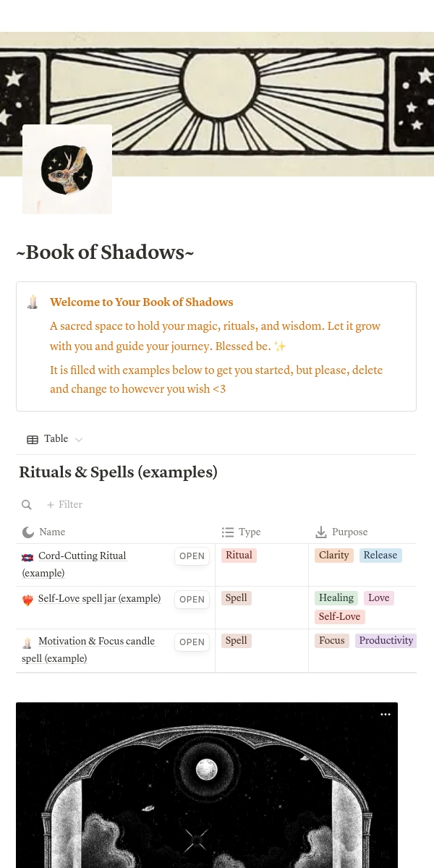Click OPEN for Self-Love spell jar
Screen dimensions: 434x868
tap(192, 599)
